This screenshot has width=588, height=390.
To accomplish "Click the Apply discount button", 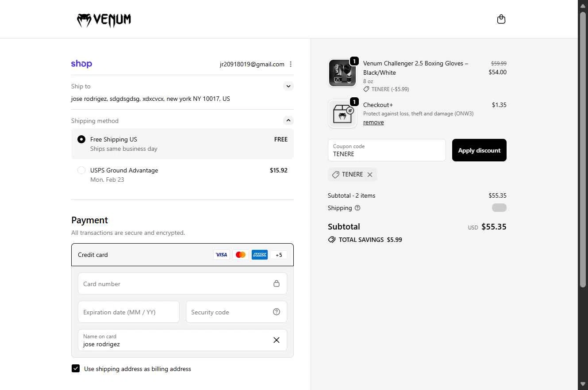I will click(479, 150).
